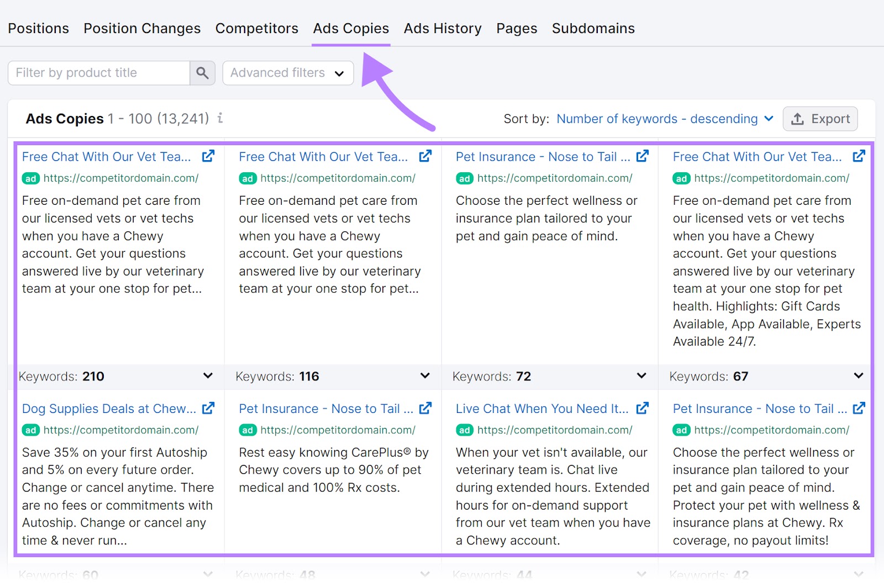Click the search magnifier icon
Screen dimensions: 884x588
(x=202, y=72)
